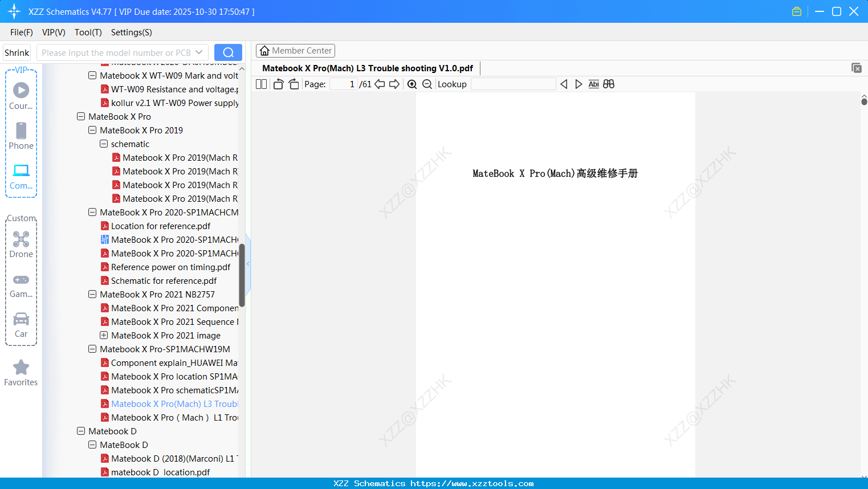Collapse the file tree panel handle

coord(248,263)
